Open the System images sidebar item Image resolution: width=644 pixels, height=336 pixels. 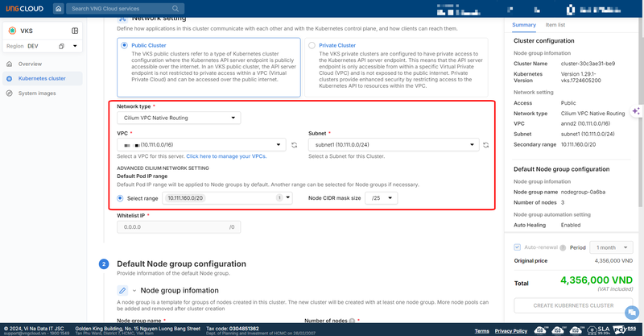tap(37, 93)
